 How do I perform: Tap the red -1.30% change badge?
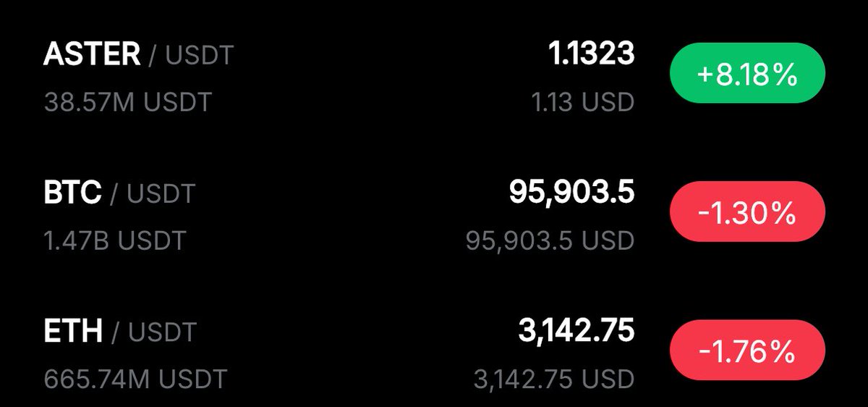747,213
